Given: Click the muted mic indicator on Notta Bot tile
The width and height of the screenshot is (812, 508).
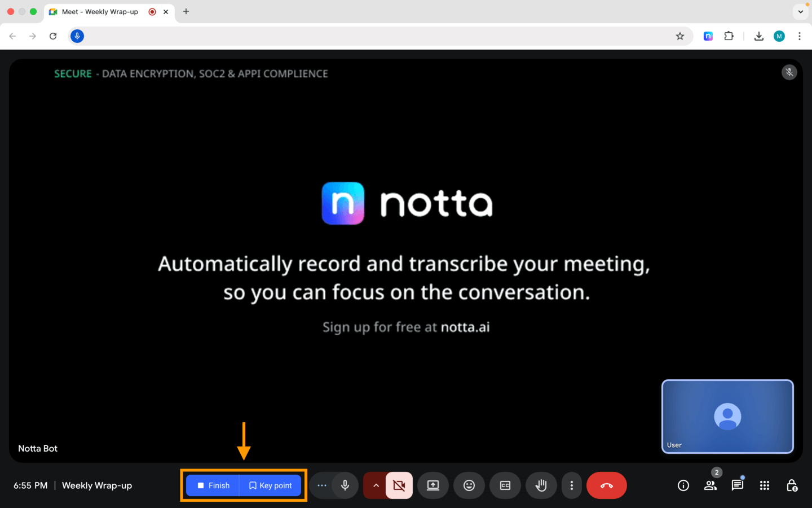Looking at the screenshot, I should [x=789, y=72].
